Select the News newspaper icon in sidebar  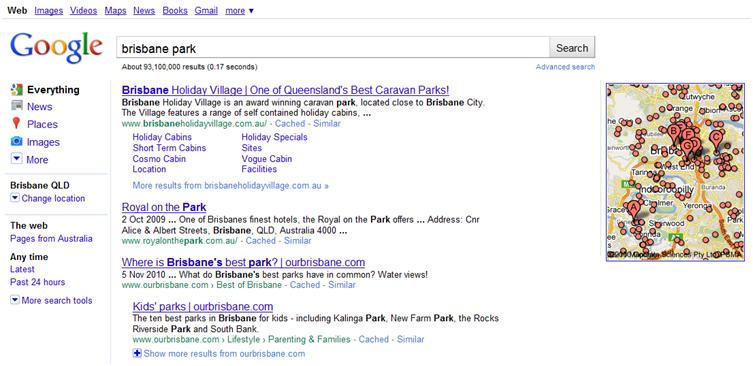click(17, 106)
